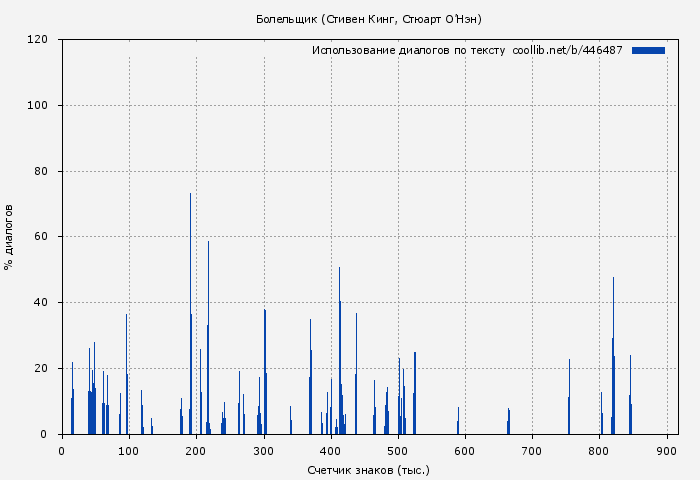Click the isolated bar just before 600

tap(458, 422)
